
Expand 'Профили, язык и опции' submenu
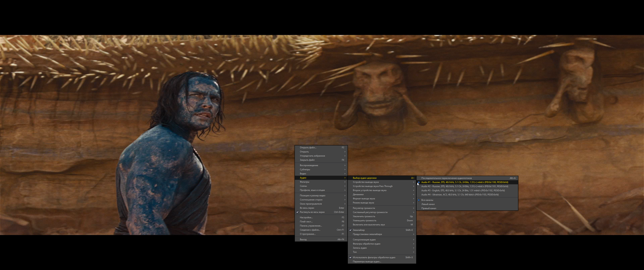321,190
